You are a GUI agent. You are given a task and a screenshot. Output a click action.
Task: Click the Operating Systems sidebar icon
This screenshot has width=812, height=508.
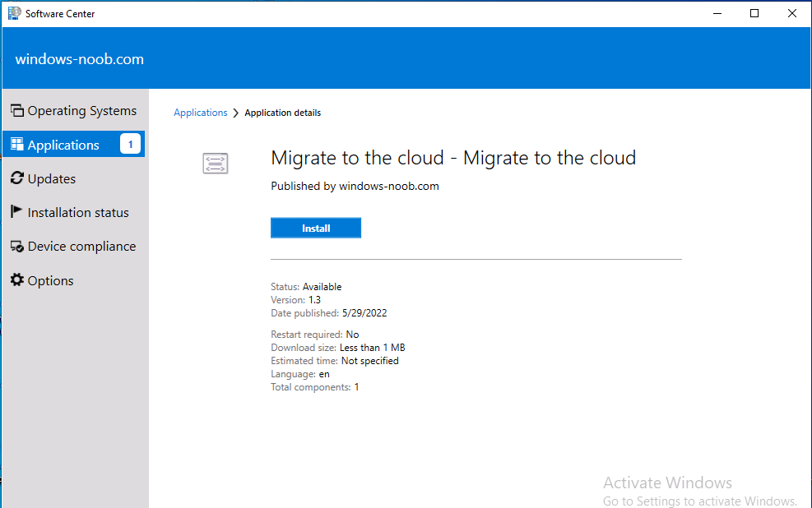point(17,110)
